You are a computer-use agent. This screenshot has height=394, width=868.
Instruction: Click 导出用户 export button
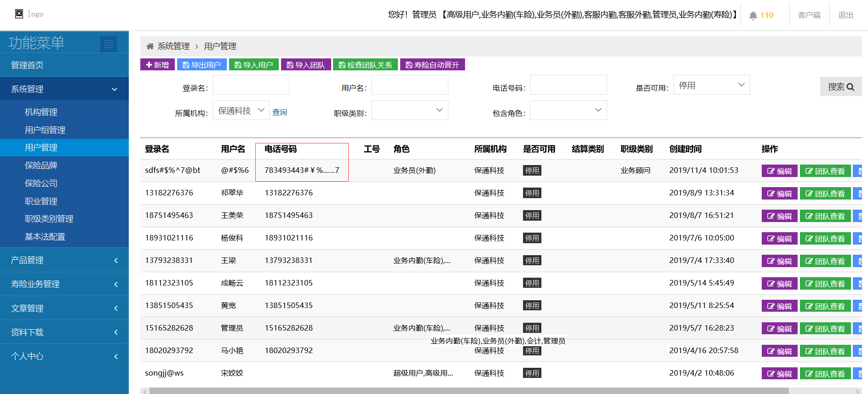click(201, 65)
